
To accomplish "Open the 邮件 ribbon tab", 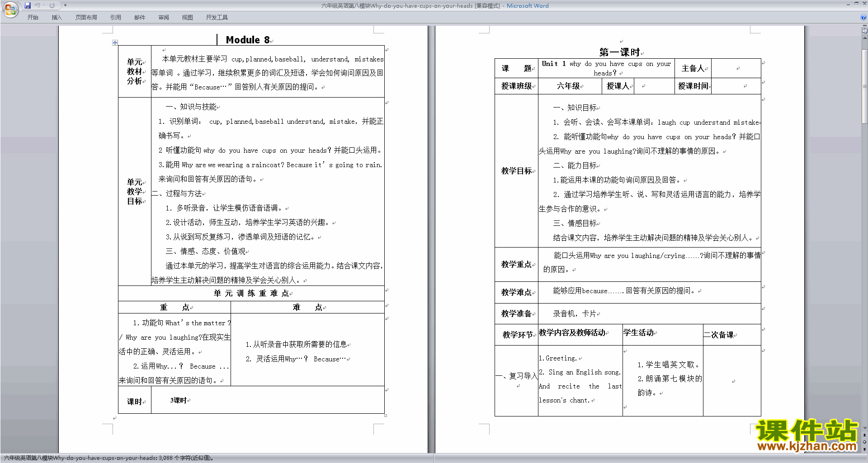I will pyautogui.click(x=140, y=17).
